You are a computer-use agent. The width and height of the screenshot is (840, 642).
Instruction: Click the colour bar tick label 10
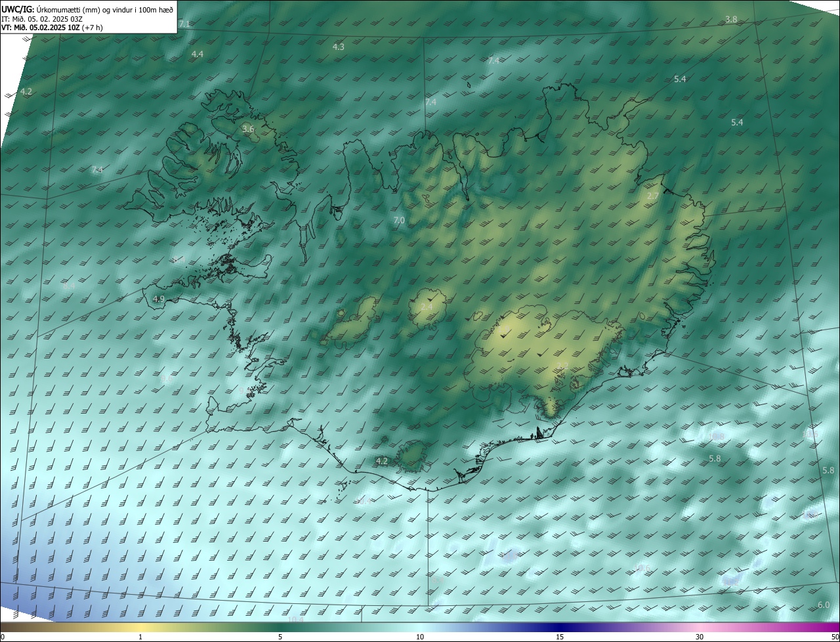click(420, 637)
